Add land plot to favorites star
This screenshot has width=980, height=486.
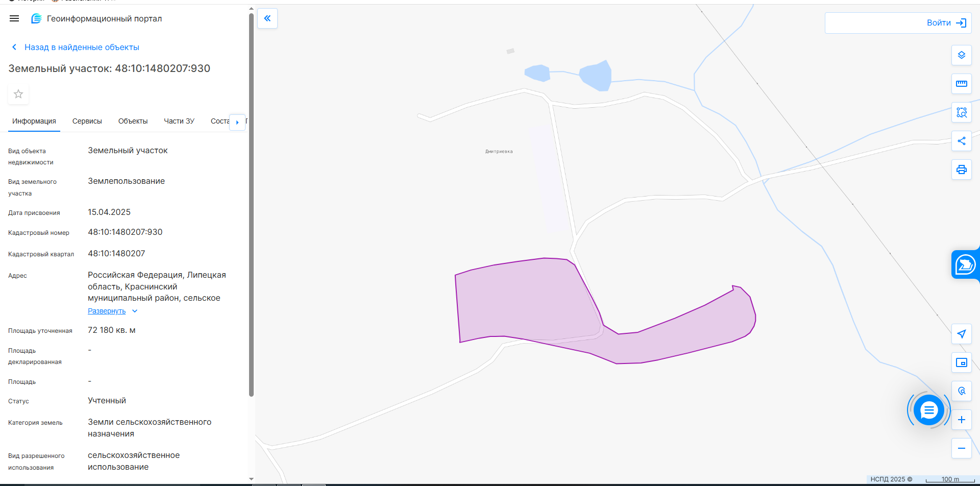18,94
